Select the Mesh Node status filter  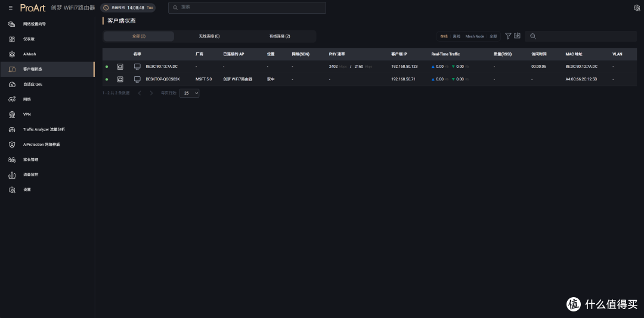(475, 36)
